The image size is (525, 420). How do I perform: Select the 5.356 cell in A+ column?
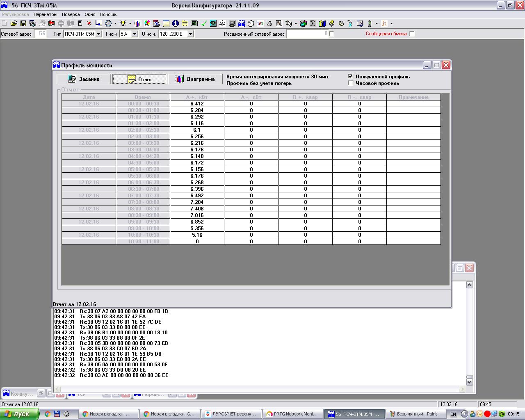pyautogui.click(x=197, y=228)
